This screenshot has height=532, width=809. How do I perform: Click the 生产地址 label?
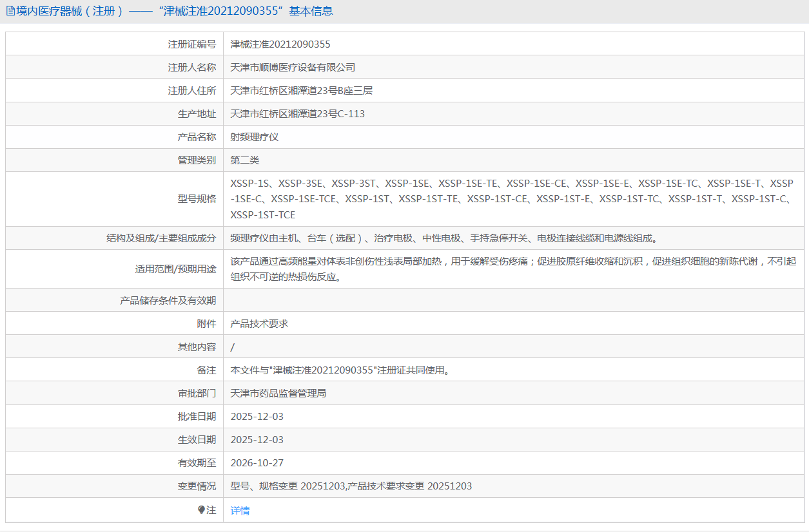click(x=197, y=113)
